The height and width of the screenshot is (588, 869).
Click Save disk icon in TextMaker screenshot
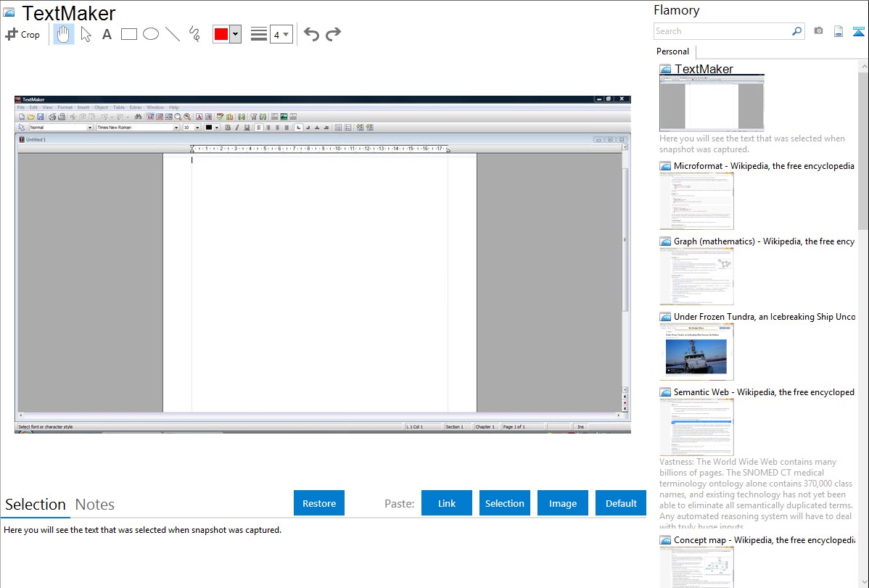[40, 117]
